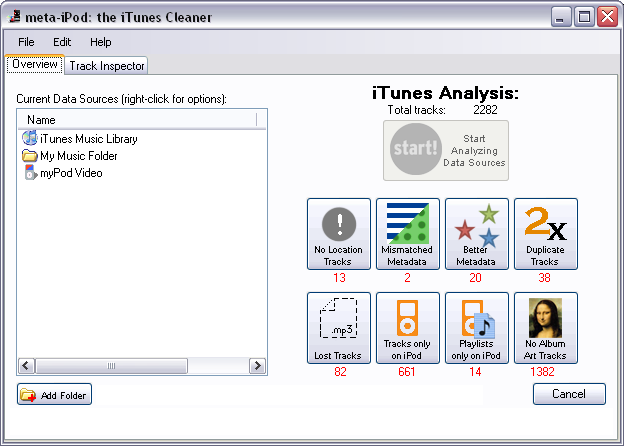This screenshot has width=624, height=446.
Task: Switch to the Overview tab
Action: tap(35, 64)
